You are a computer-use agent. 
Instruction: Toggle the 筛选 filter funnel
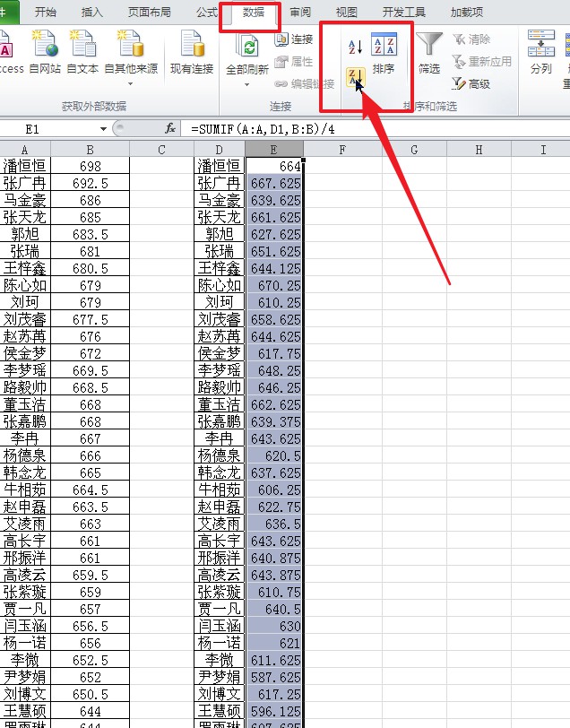pos(429,54)
